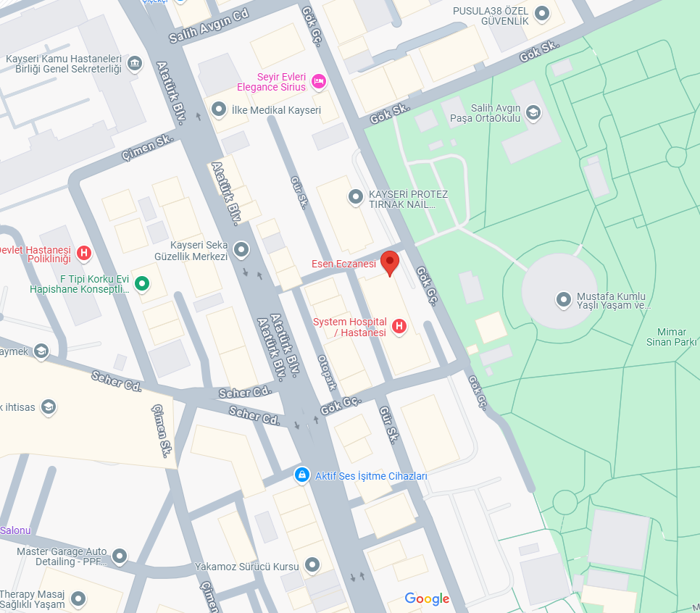Open the Kayseri Kamu Hastaneleri government building icon
Viewport: 700px width, 613px height.
135,63
